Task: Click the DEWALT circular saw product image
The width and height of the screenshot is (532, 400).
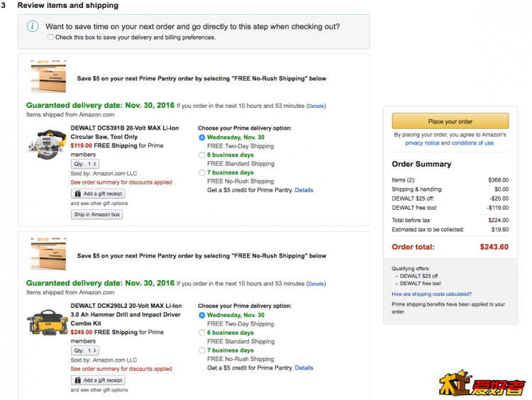Action: 46,143
